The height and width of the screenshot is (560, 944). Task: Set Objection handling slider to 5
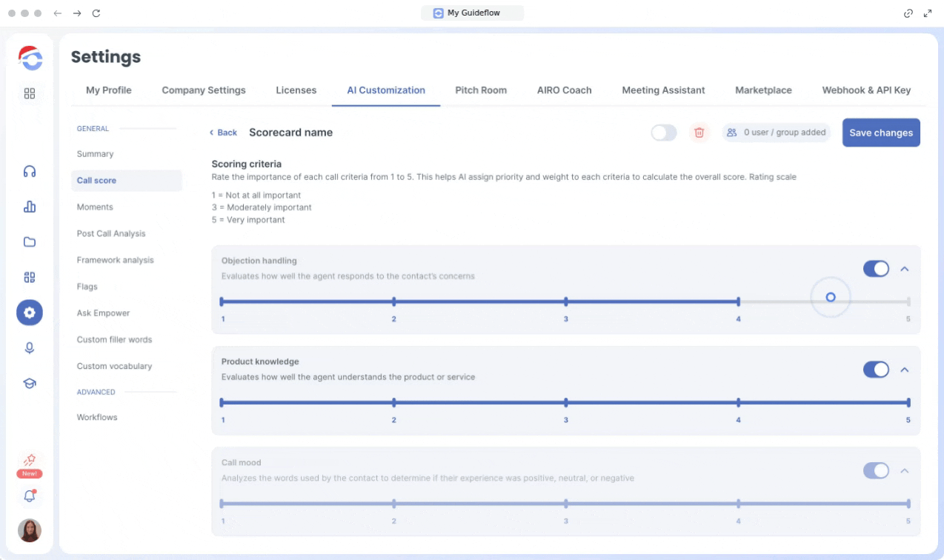tap(908, 301)
